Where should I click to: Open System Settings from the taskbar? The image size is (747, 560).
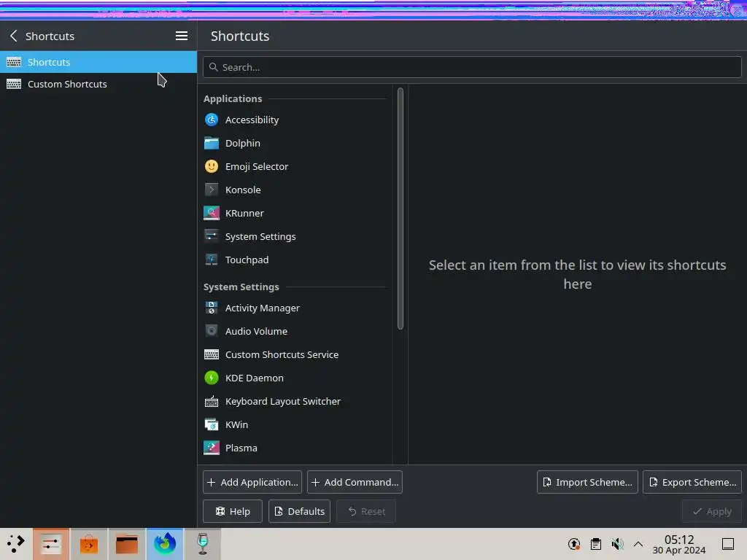[x=50, y=543]
